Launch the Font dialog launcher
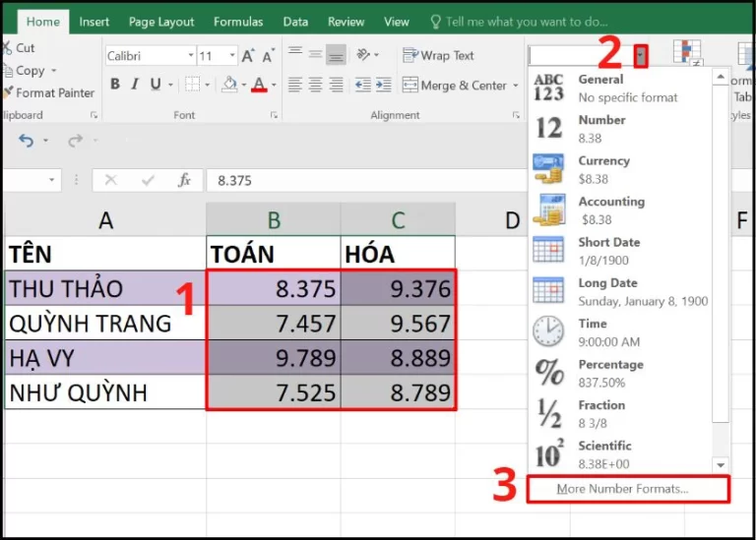 click(x=274, y=115)
